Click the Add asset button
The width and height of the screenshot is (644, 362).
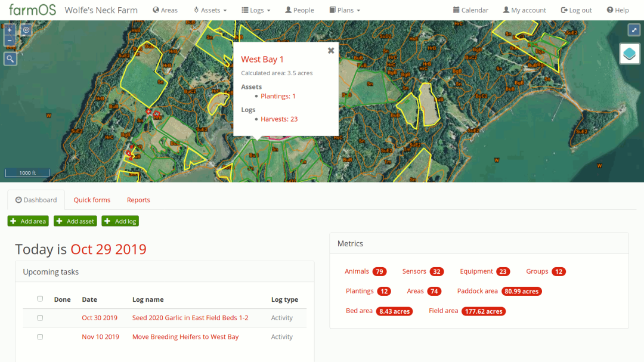(x=75, y=221)
